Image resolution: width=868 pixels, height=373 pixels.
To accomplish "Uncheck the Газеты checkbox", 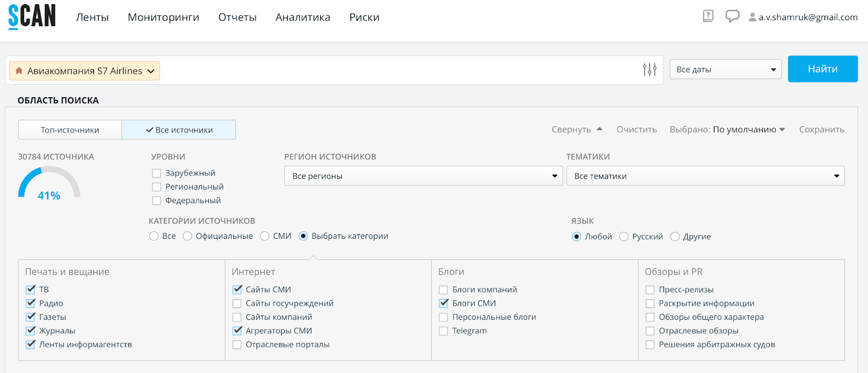I will coord(30,317).
